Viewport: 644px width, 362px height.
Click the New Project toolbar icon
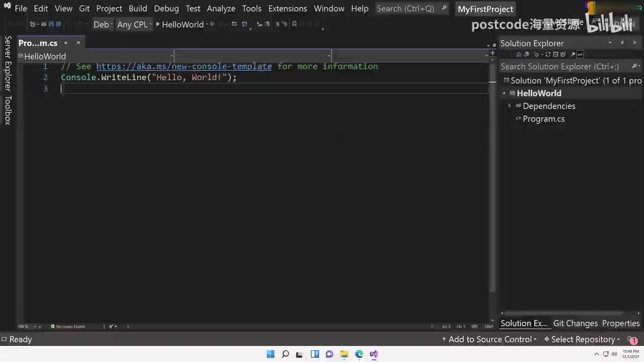point(32,24)
